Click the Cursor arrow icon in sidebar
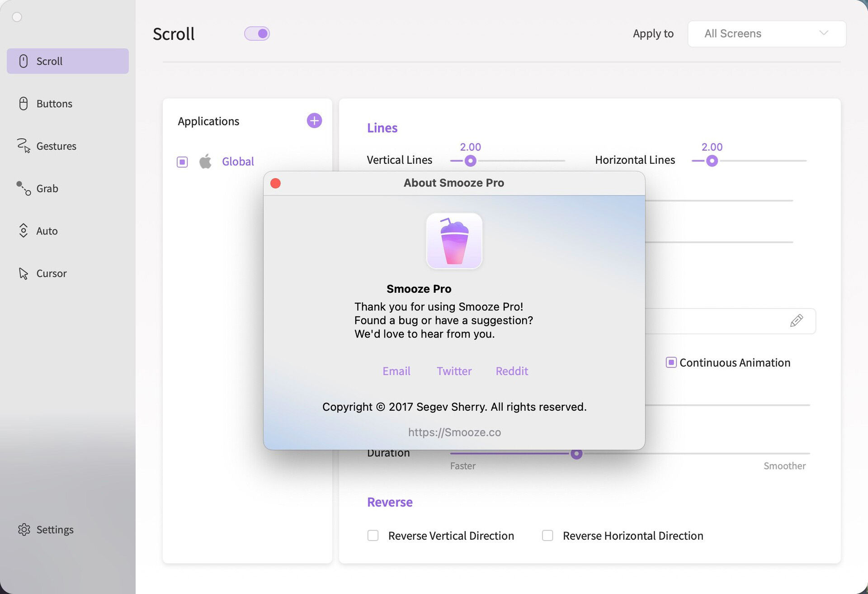The width and height of the screenshot is (868, 594). coord(24,273)
